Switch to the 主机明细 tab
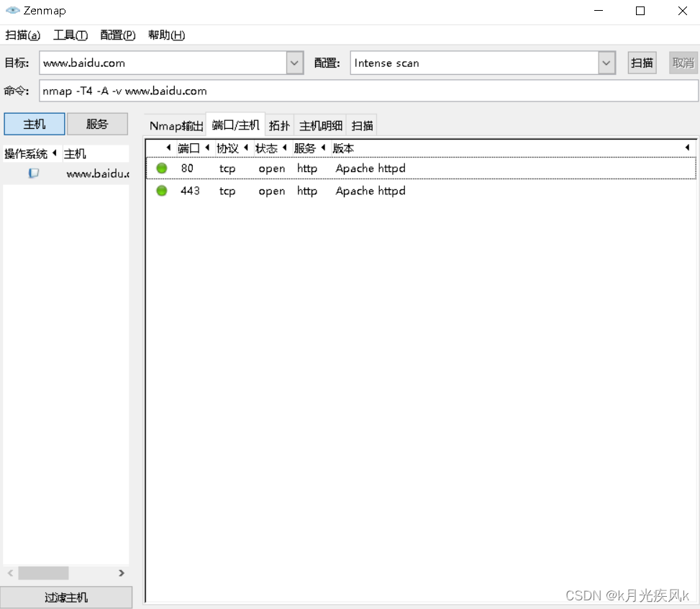This screenshot has height=609, width=700. click(321, 125)
